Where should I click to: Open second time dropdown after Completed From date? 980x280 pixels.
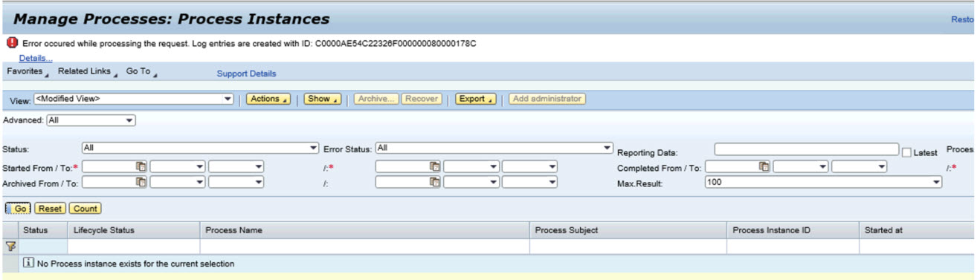(860, 166)
